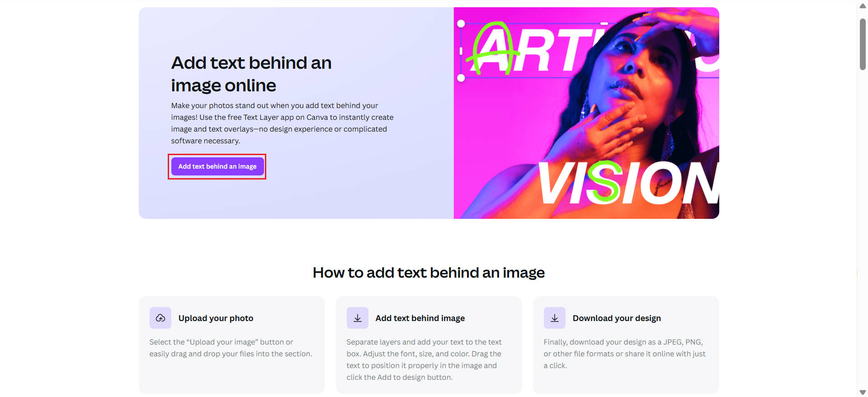Click the Add text behind image heading
Viewport: 868px width, 397px height.
(420, 318)
